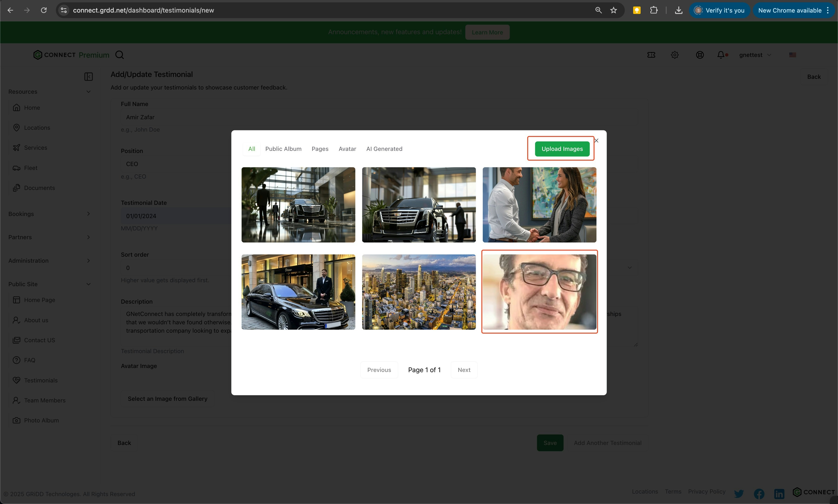Open the support lifebuoy icon
The image size is (838, 504).
pyautogui.click(x=700, y=55)
